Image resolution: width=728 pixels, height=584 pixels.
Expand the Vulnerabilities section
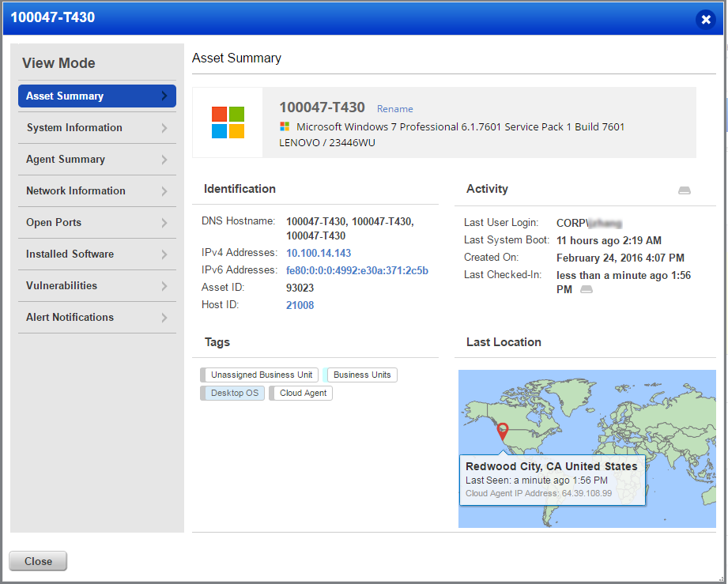[96, 285]
